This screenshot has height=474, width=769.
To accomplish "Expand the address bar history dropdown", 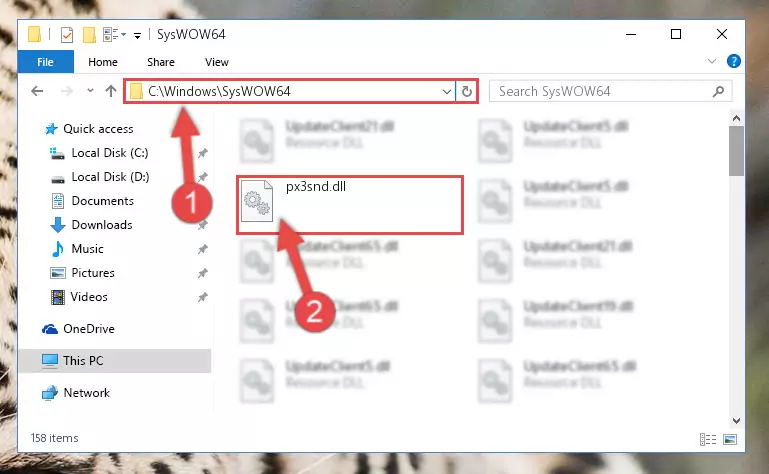I will click(x=447, y=91).
